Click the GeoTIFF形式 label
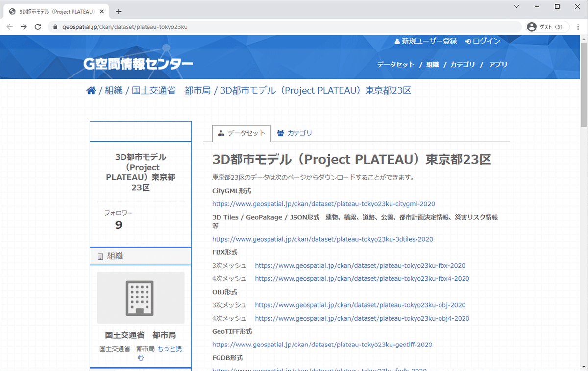Screen dimensions: 588x371 [x=232, y=331]
